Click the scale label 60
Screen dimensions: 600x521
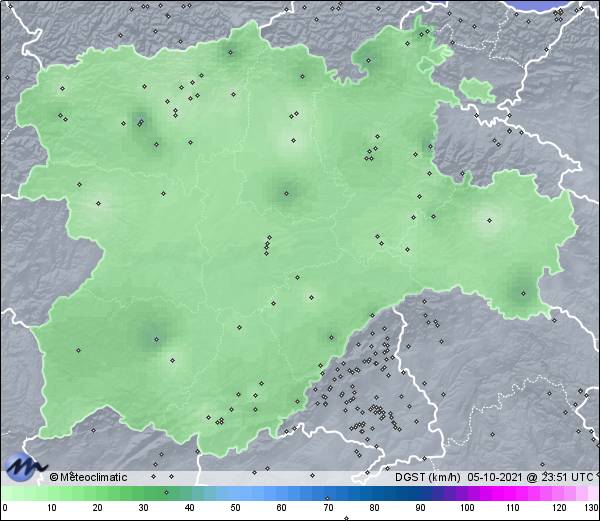pyautogui.click(x=282, y=508)
